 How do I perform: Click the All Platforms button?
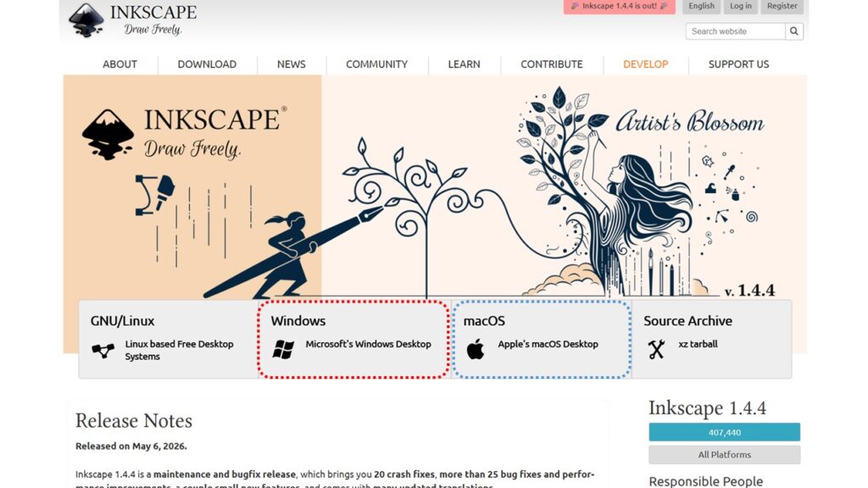(x=724, y=455)
